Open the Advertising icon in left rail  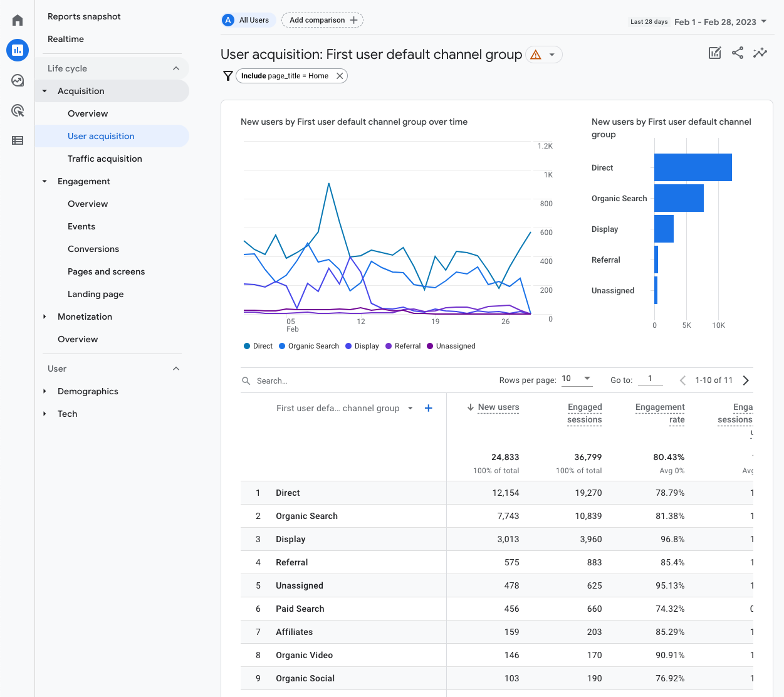coord(18,111)
